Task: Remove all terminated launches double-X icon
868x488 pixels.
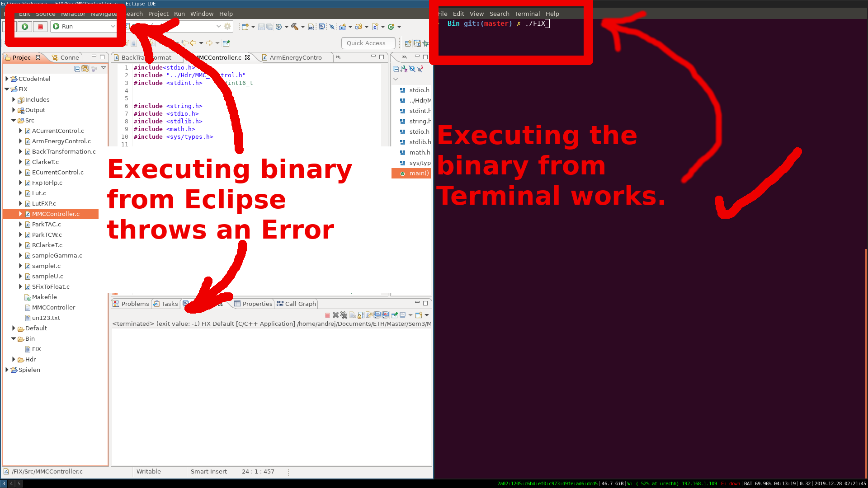Action: point(344,315)
